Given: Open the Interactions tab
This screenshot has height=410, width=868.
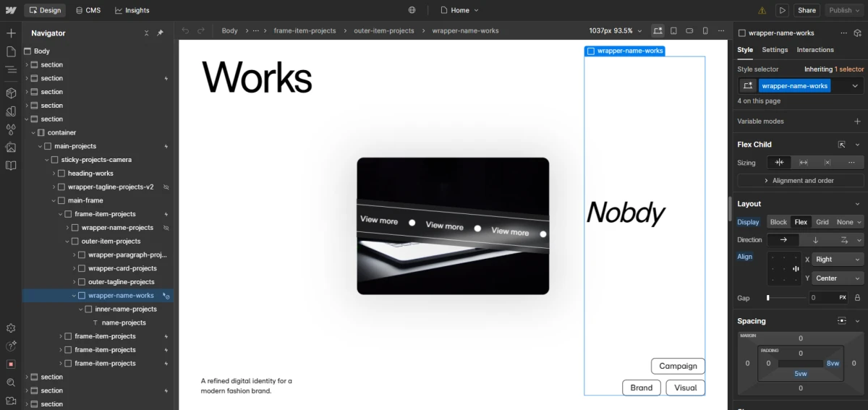Looking at the screenshot, I should point(815,50).
